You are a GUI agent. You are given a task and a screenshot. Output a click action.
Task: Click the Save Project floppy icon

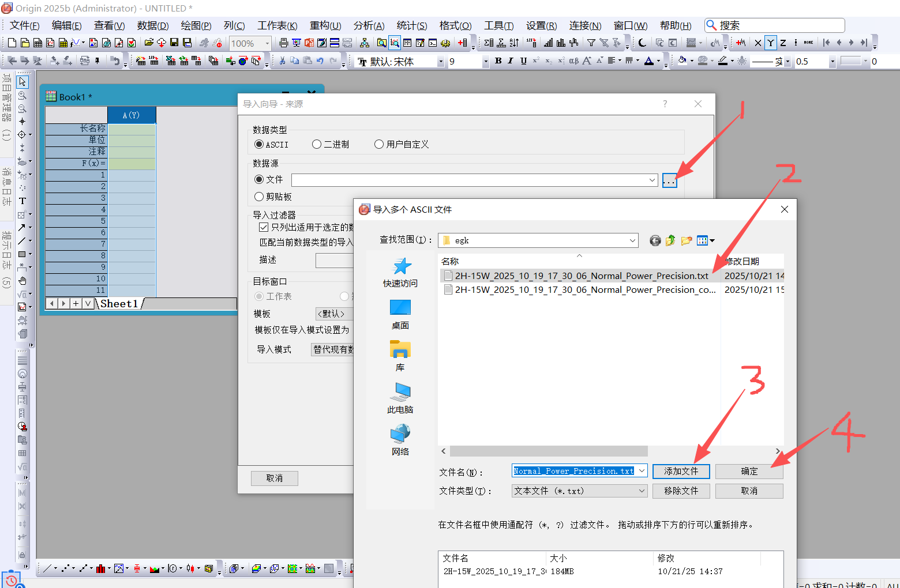(x=174, y=43)
